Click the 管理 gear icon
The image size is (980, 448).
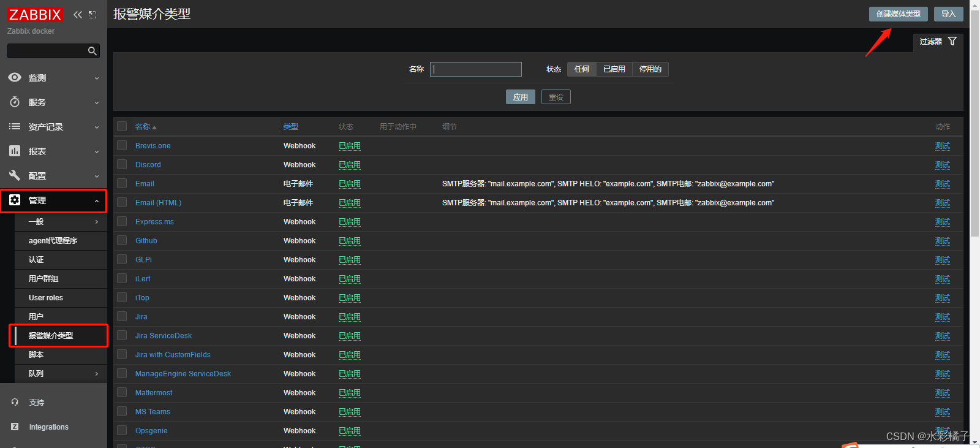15,200
